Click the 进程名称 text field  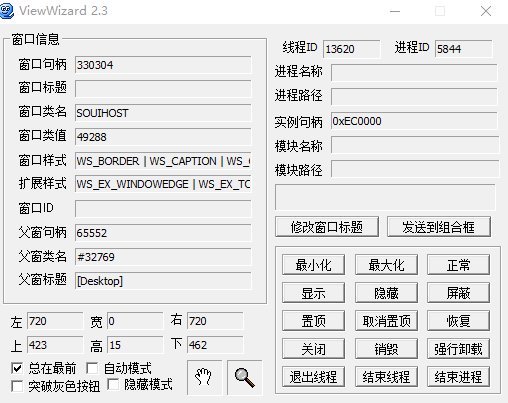414,73
